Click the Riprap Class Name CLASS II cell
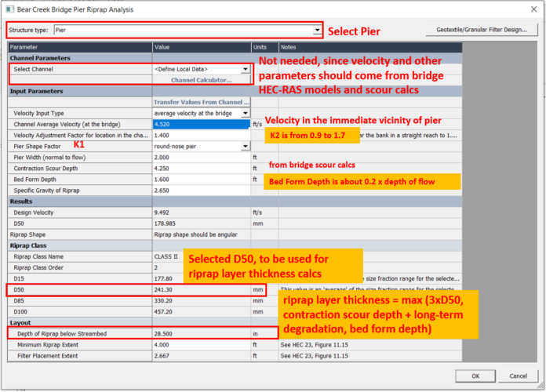 pos(201,256)
